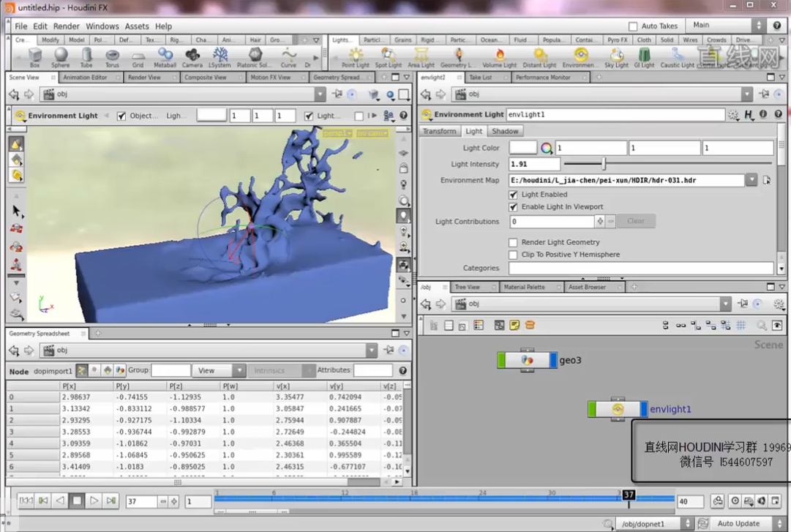Screen dimensions: 791x532
Task: Add a Distant Light
Action: (x=539, y=58)
